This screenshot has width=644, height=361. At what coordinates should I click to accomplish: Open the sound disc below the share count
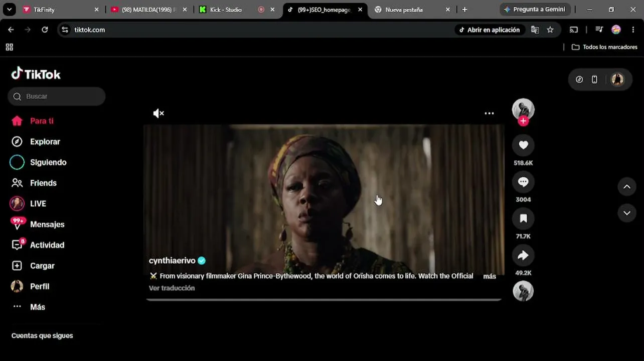[x=523, y=291]
